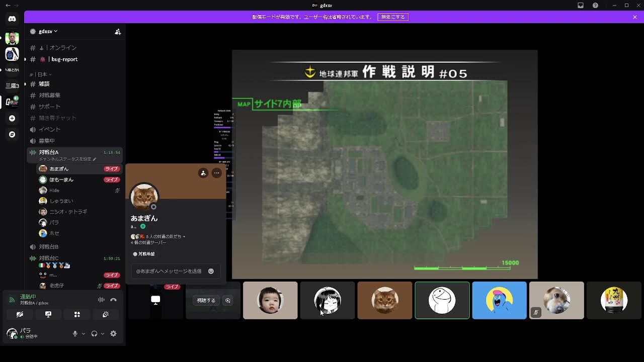644x362 pixels.
Task: Deafen with the headphones icon
Action: [94, 333]
